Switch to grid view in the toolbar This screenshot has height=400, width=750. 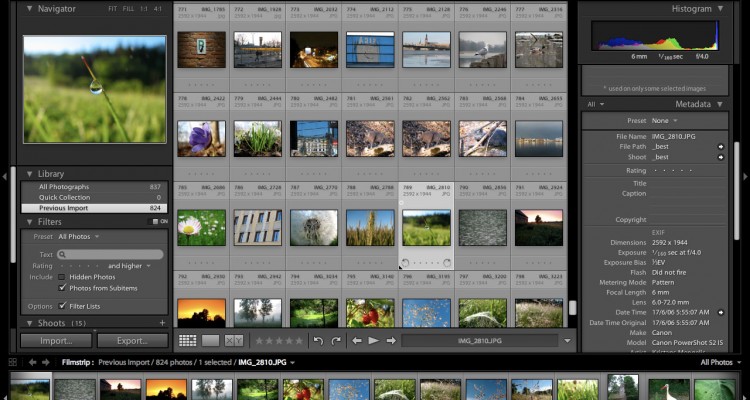187,340
